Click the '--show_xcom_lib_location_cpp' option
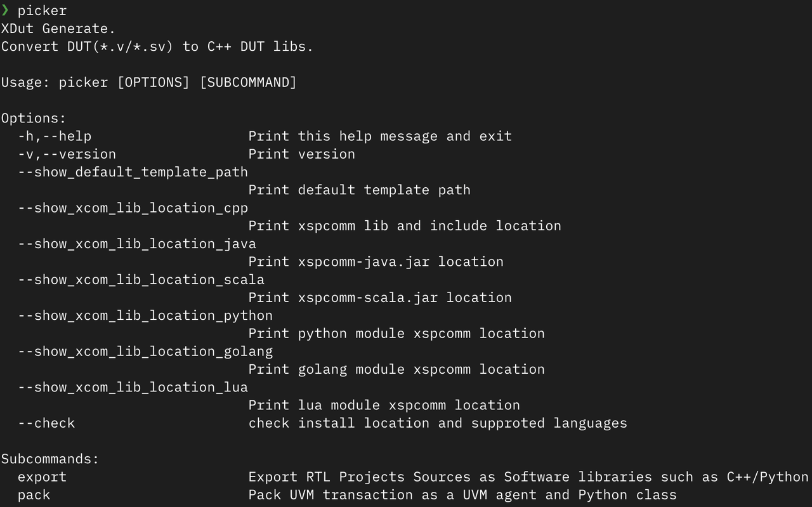The image size is (812, 507). (133, 208)
